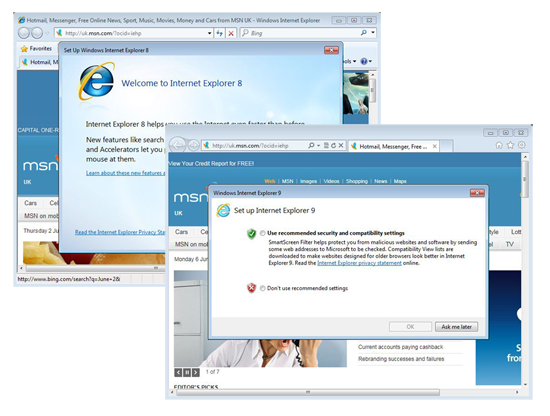Click the Ask me later button
550x416 pixels.
point(456,327)
